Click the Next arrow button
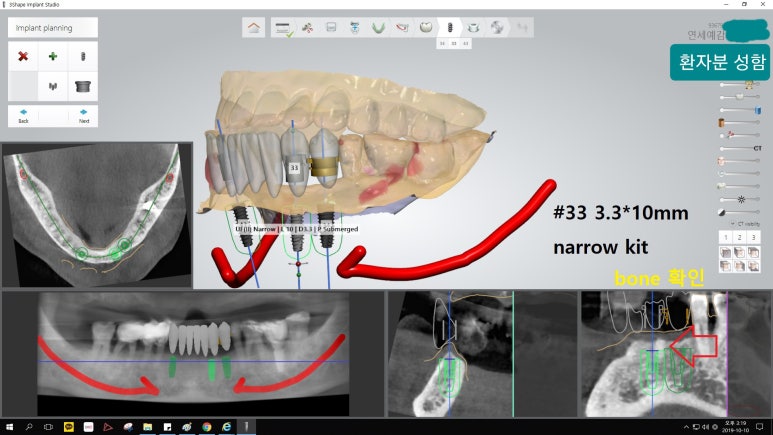 [x=83, y=115]
